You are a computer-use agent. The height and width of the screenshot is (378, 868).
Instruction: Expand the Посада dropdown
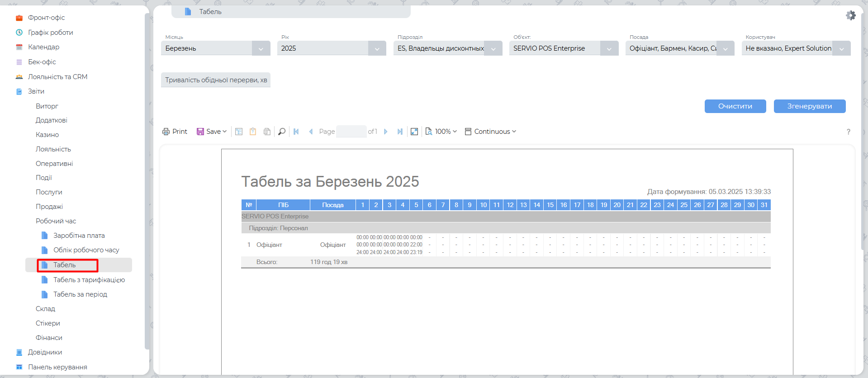coord(725,48)
